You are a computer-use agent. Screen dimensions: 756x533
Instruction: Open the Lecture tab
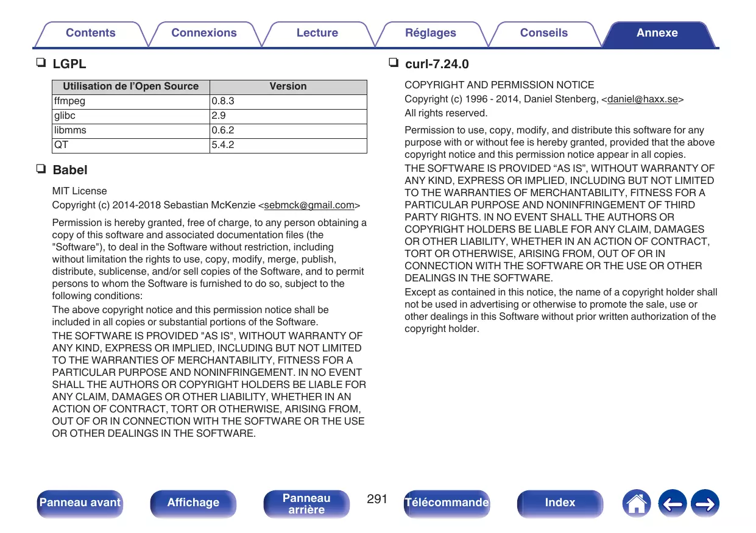(317, 34)
